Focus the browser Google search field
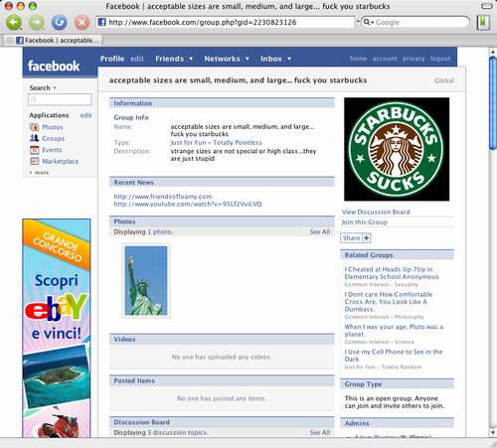 tap(420, 22)
